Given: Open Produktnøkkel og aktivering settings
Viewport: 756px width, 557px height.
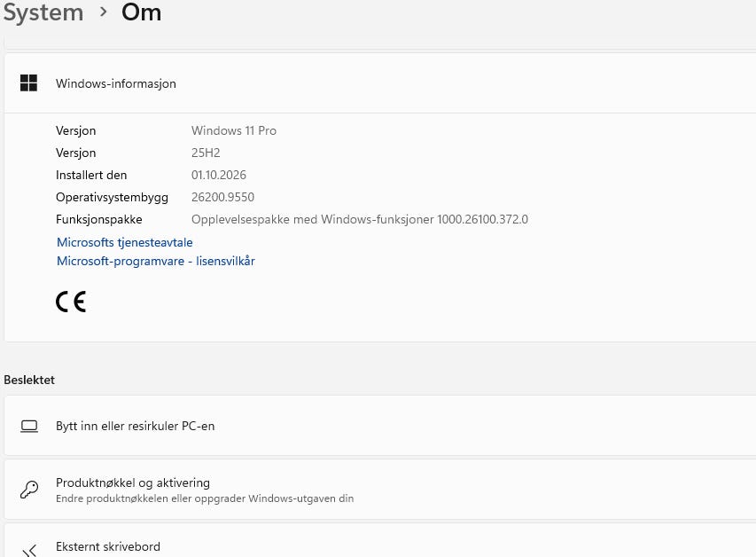Looking at the screenshot, I should click(x=380, y=490).
